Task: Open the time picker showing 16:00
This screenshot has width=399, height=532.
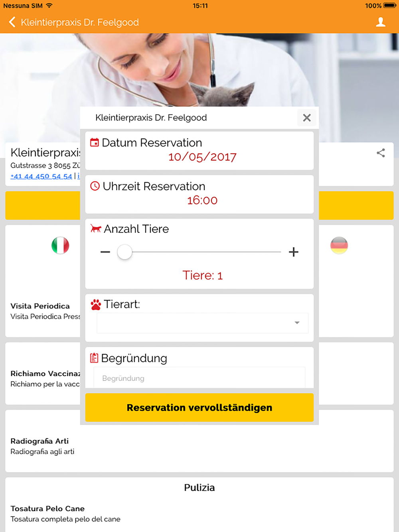Action: click(x=202, y=200)
